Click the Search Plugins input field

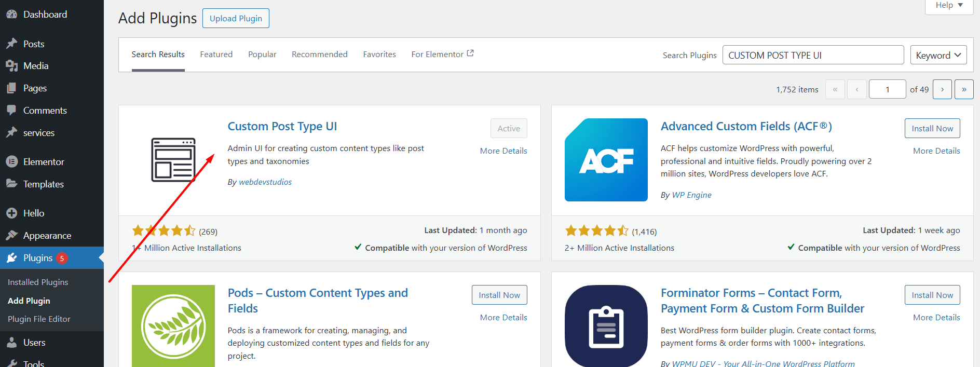point(813,55)
